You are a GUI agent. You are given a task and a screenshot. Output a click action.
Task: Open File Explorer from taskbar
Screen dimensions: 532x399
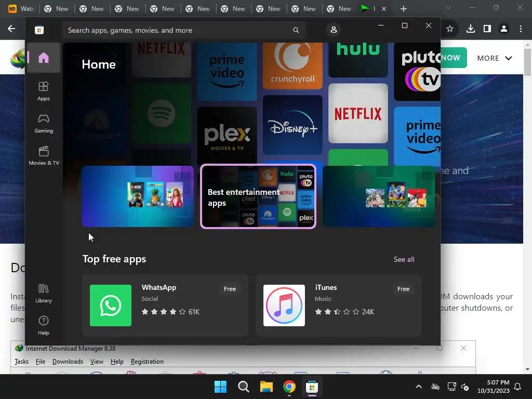tap(267, 387)
